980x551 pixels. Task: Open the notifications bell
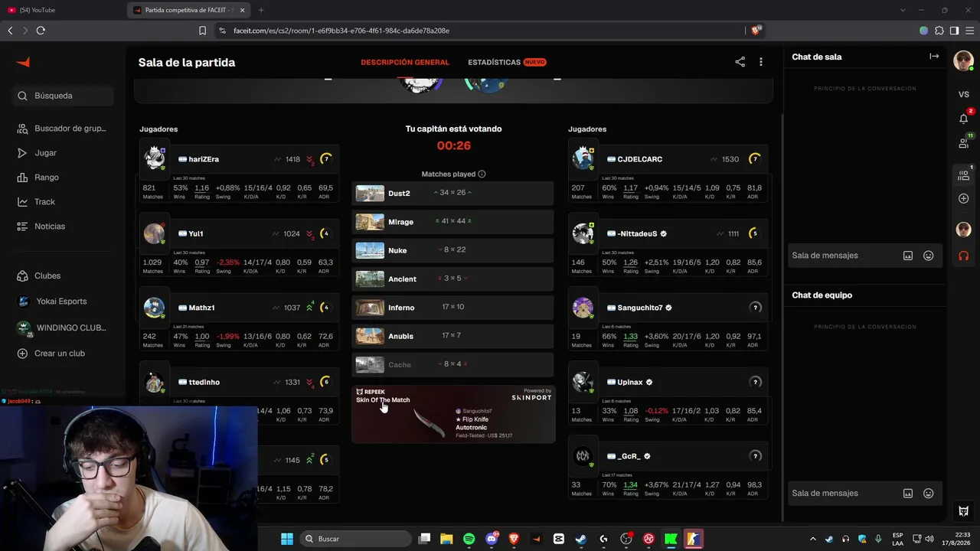[x=964, y=119]
